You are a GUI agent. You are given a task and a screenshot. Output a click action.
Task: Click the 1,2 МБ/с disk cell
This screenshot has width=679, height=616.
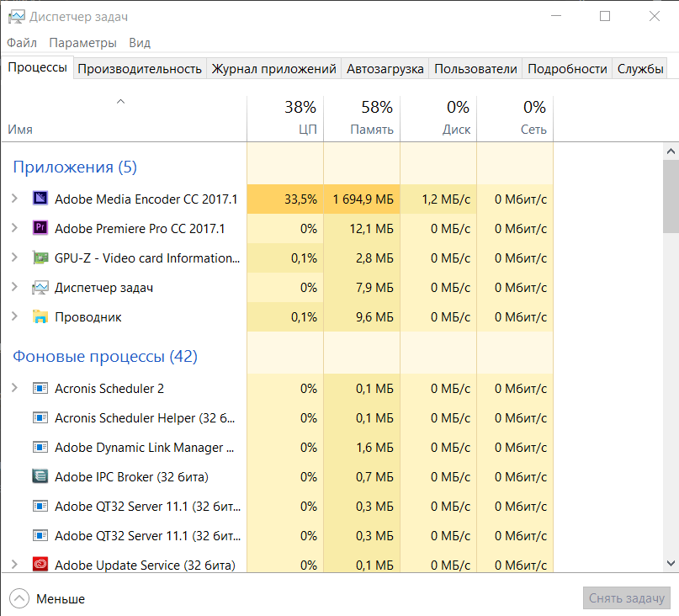click(438, 199)
